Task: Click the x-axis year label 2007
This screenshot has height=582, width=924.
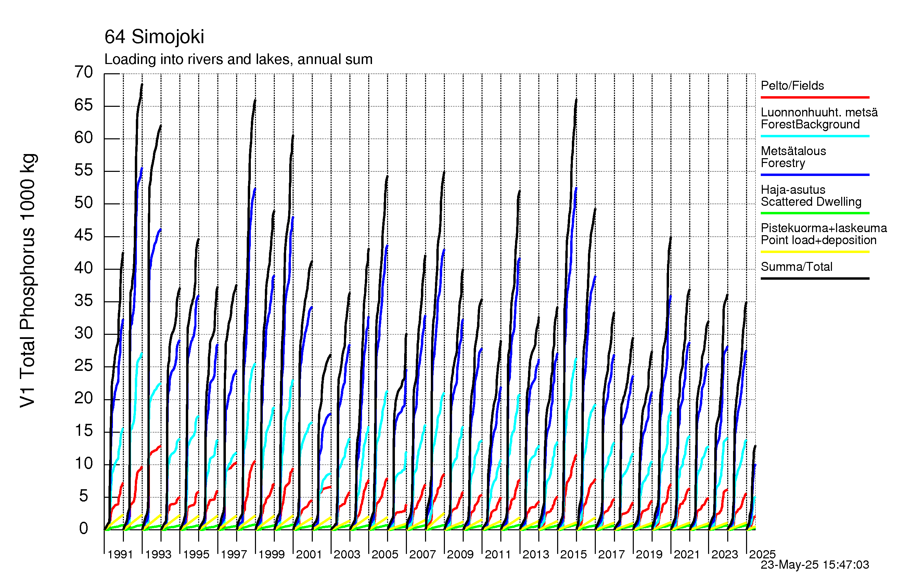Action: pyautogui.click(x=423, y=555)
